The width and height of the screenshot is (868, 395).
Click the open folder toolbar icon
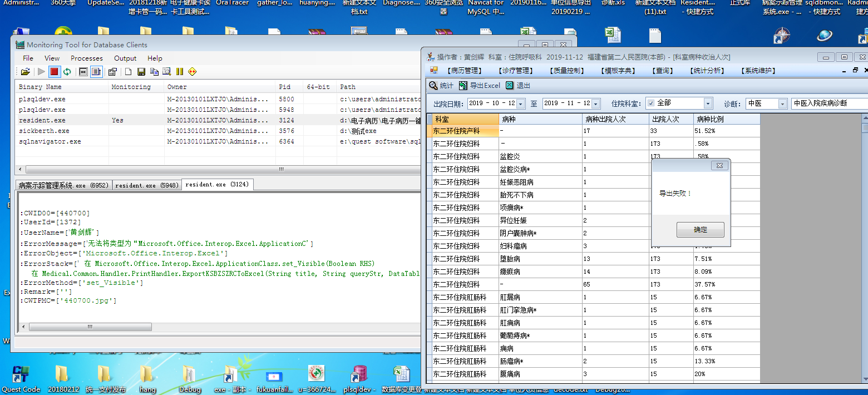click(25, 71)
